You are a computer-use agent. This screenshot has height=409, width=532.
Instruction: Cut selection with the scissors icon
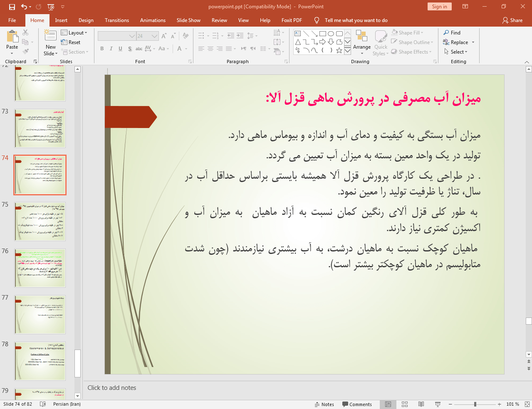pyautogui.click(x=25, y=32)
